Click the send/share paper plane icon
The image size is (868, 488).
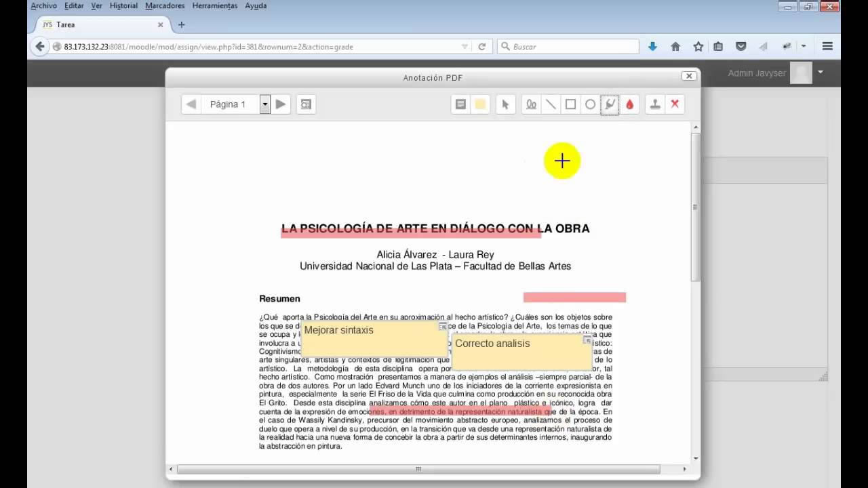tap(764, 47)
